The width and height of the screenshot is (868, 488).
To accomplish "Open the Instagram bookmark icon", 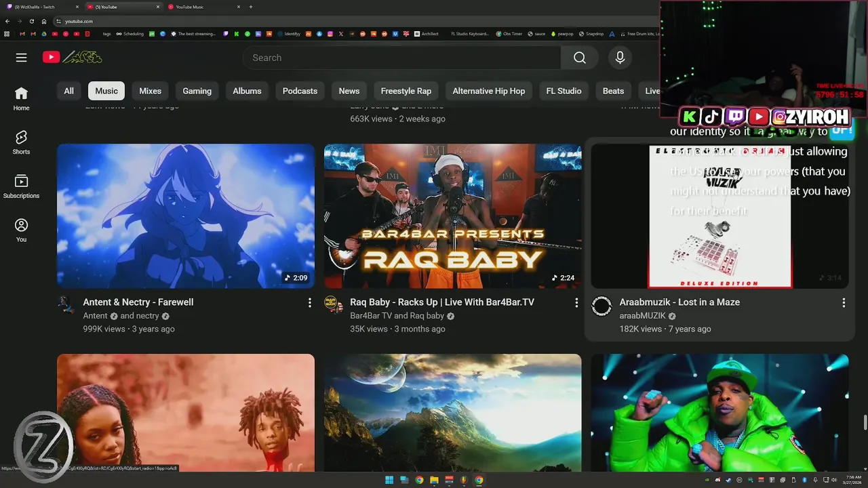I will [x=330, y=34].
